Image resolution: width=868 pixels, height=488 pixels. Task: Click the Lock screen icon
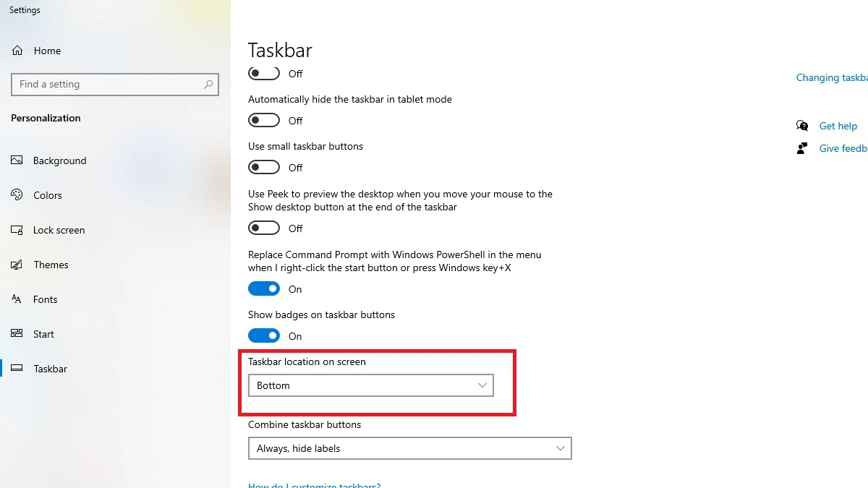(17, 230)
